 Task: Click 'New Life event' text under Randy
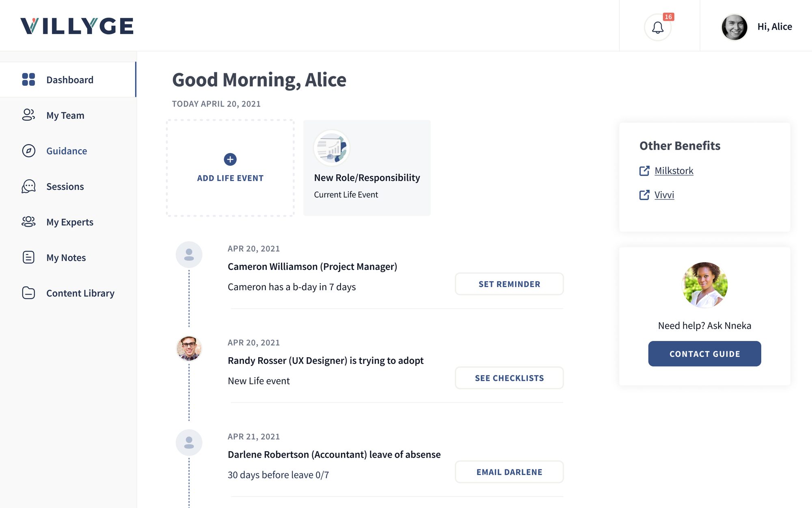259,381
